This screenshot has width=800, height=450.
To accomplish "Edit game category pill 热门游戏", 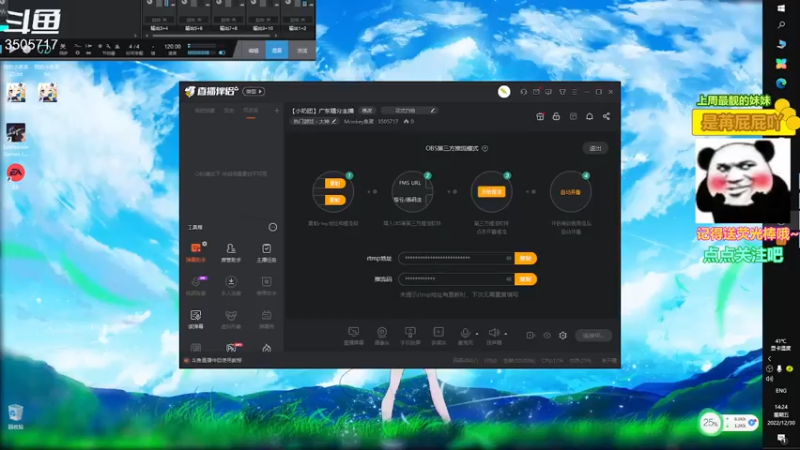I will [x=315, y=121].
